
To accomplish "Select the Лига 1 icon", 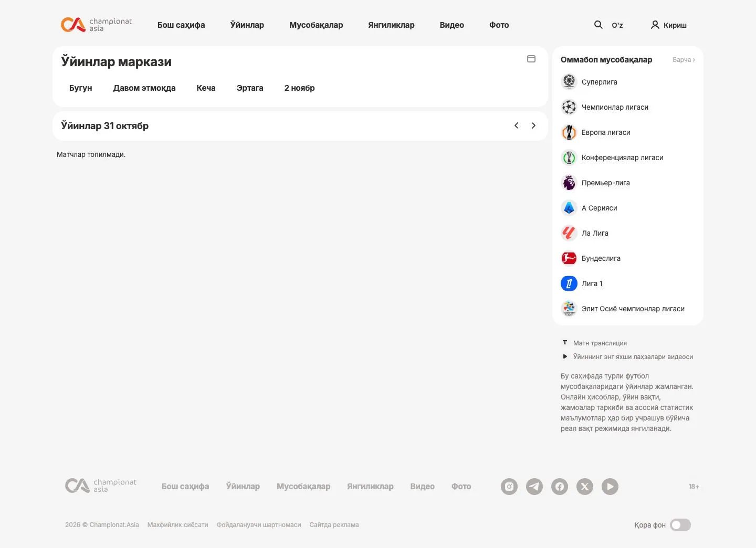I will [569, 283].
